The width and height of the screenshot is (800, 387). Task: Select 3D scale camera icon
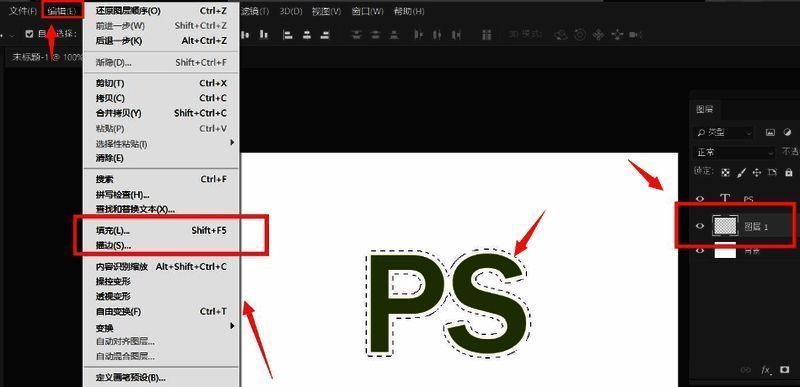point(635,35)
